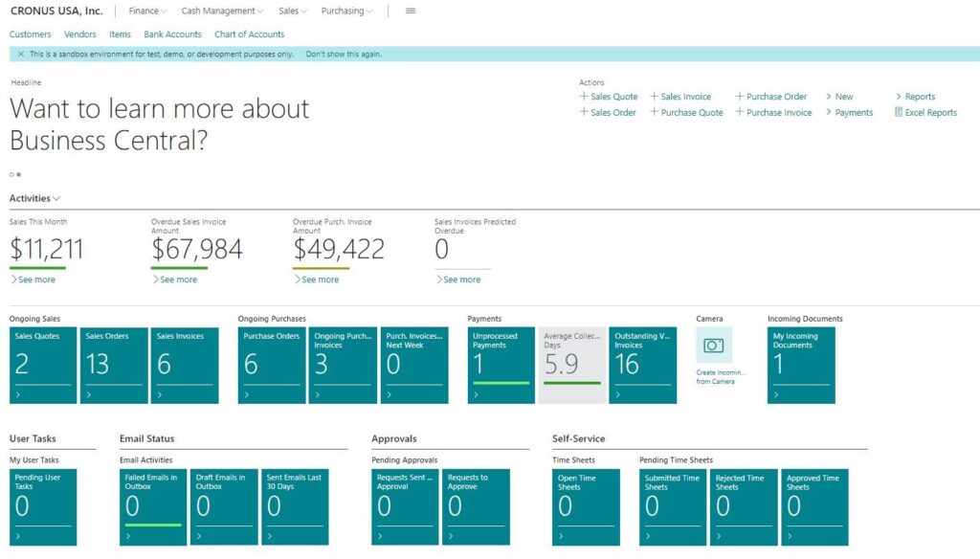Go to Bank Accounts page
Viewport: 980px width, 559px height.
click(x=172, y=34)
